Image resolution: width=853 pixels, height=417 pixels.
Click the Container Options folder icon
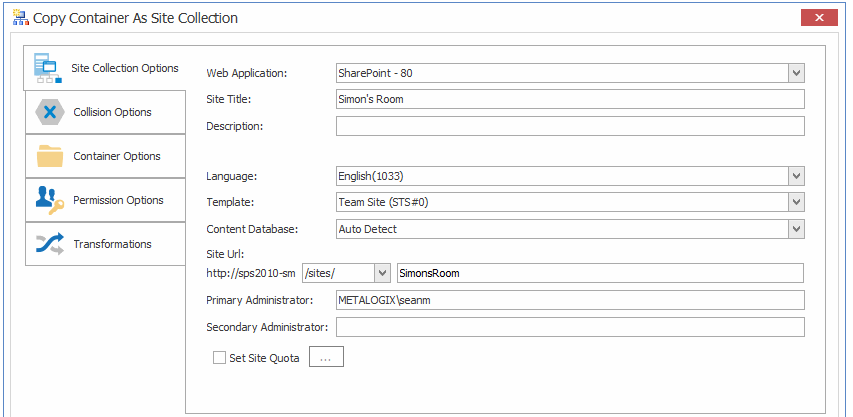click(x=50, y=156)
